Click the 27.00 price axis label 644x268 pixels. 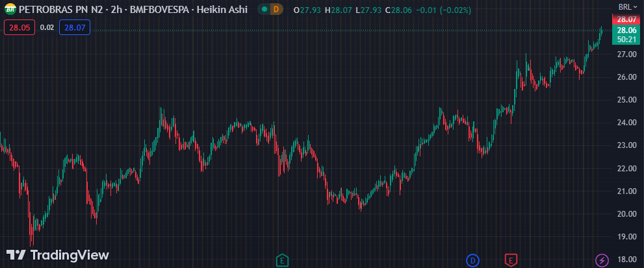(x=626, y=54)
